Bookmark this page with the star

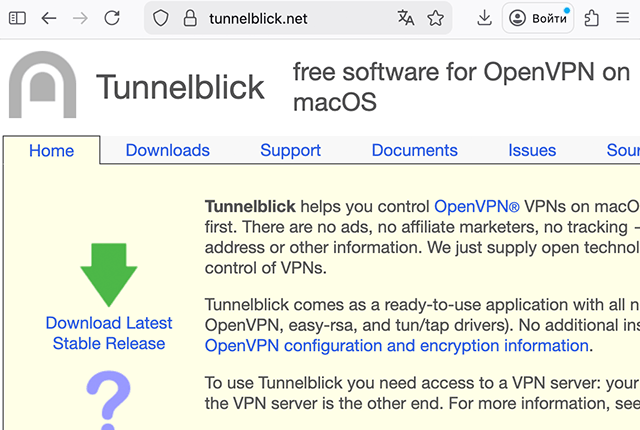pos(435,18)
